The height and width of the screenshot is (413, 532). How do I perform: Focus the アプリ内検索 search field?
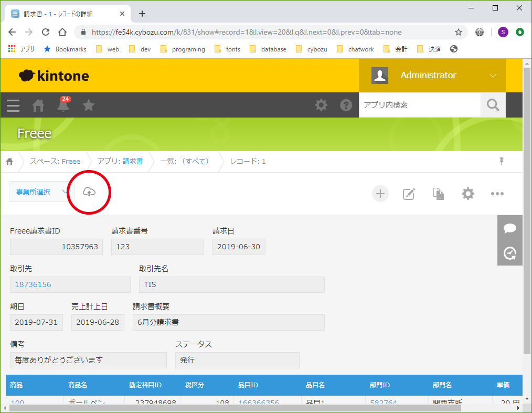tap(420, 105)
